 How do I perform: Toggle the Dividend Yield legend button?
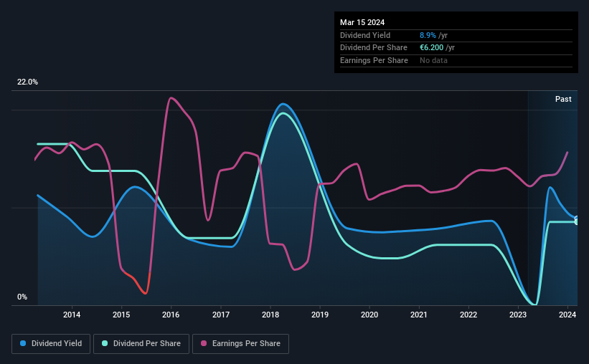pyautogui.click(x=51, y=344)
